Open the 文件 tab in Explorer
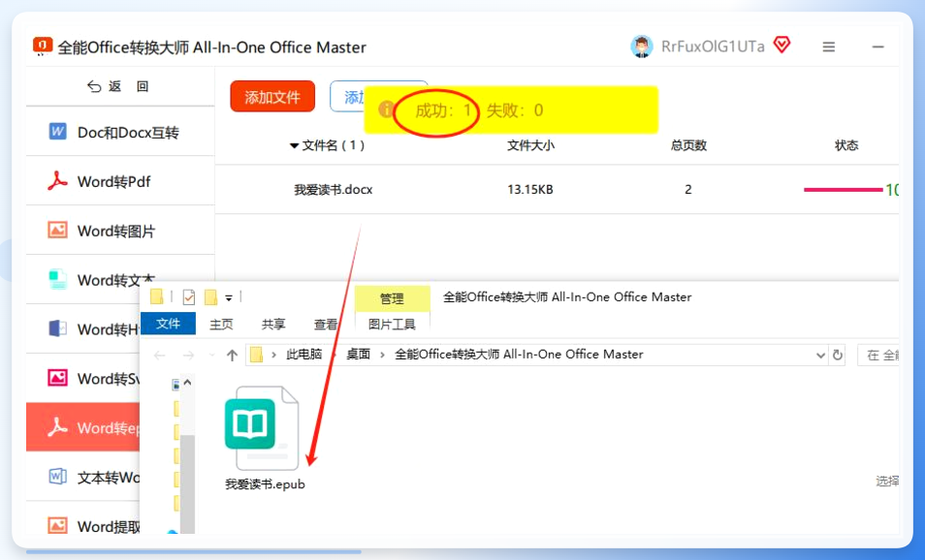The image size is (925, 560). click(x=168, y=324)
